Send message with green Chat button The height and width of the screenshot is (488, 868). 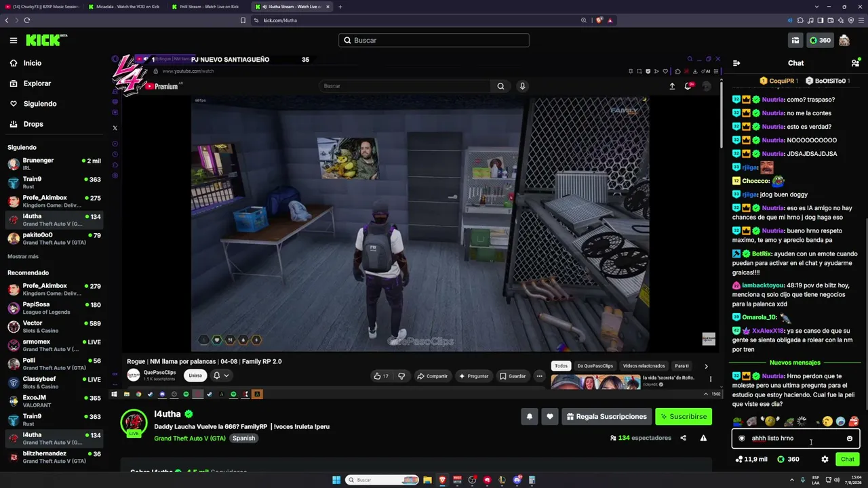tap(848, 460)
